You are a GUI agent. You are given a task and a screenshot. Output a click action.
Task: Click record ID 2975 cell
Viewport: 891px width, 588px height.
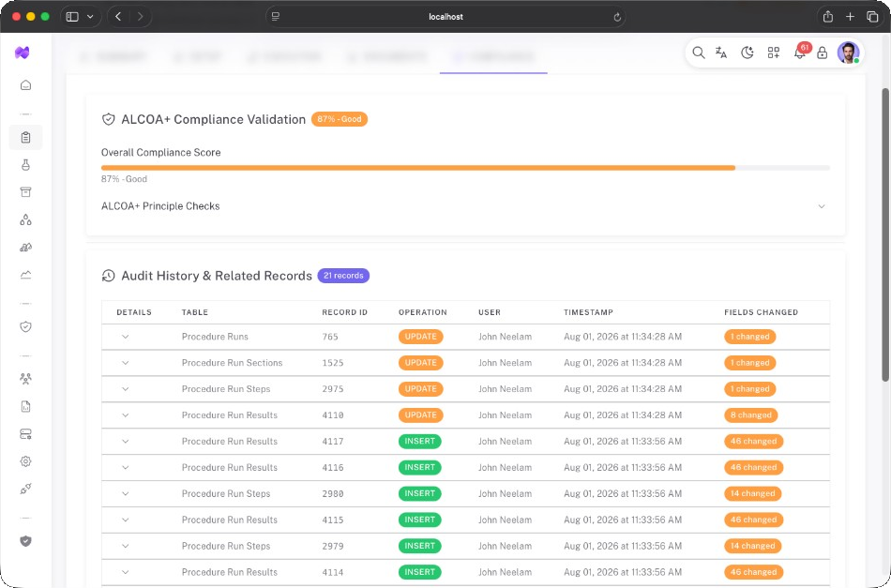(332, 388)
